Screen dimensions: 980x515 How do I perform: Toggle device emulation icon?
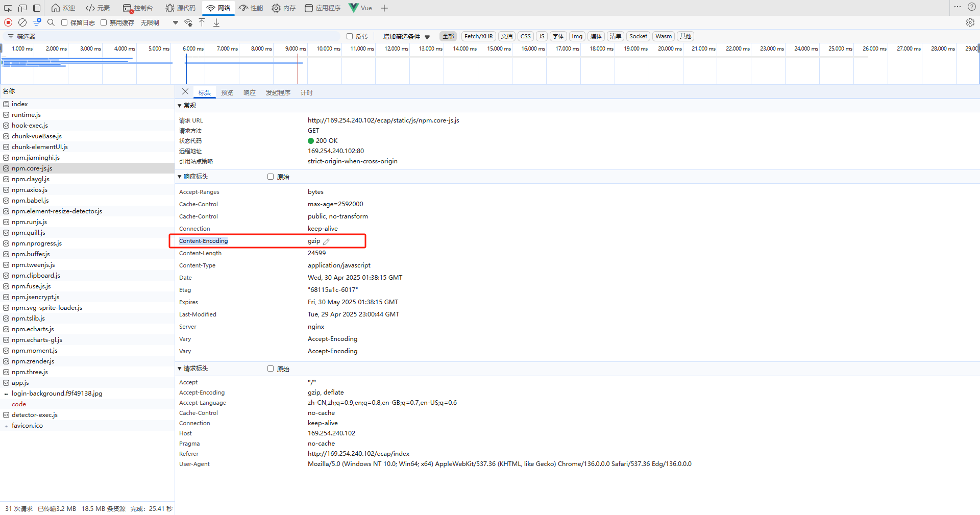point(22,8)
